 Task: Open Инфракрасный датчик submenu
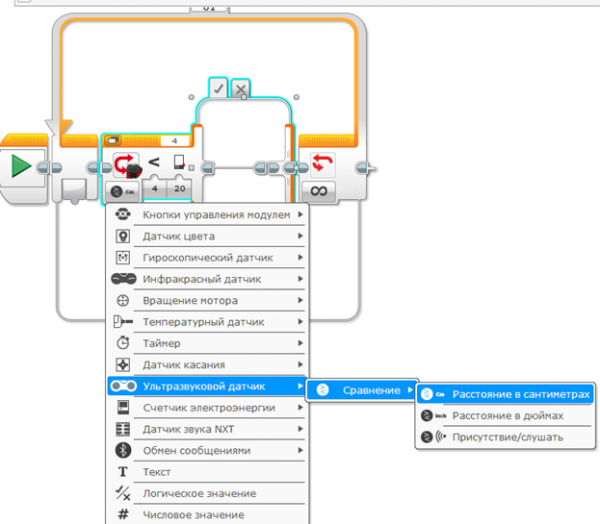(x=207, y=279)
